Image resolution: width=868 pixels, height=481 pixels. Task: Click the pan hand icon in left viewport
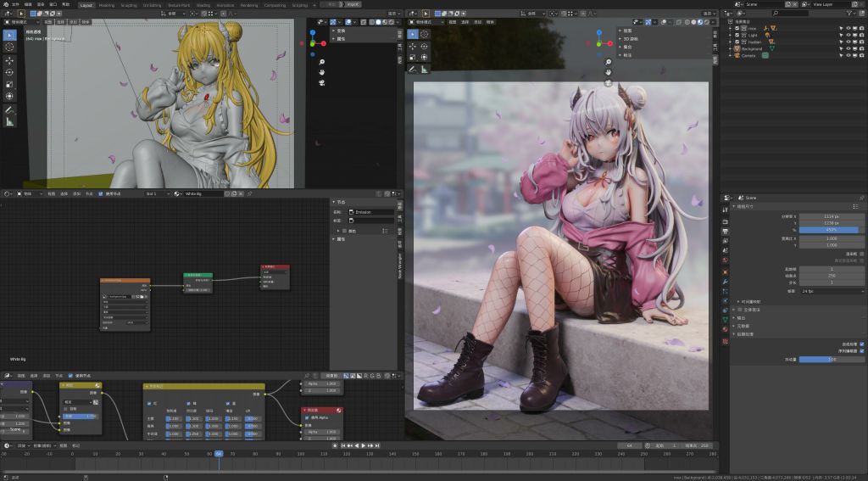point(321,72)
